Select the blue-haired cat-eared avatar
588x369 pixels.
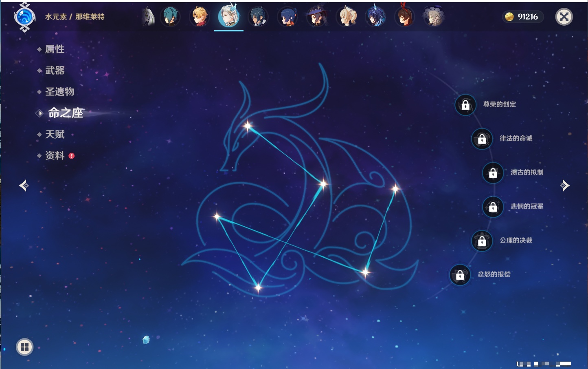click(x=375, y=17)
